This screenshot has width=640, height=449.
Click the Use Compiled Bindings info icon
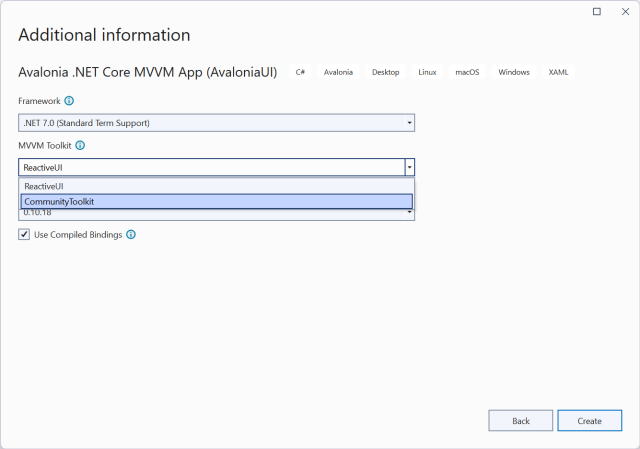[x=131, y=235]
